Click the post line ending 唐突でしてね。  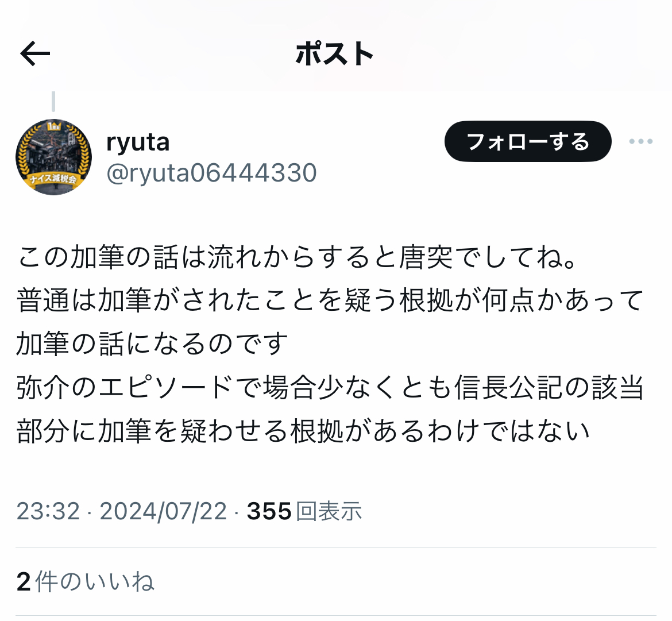(298, 257)
